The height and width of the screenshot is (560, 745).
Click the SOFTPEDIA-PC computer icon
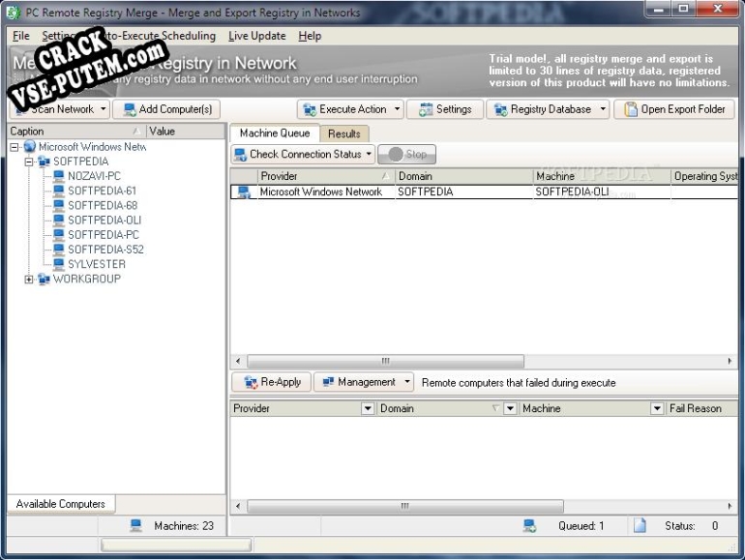[59, 235]
